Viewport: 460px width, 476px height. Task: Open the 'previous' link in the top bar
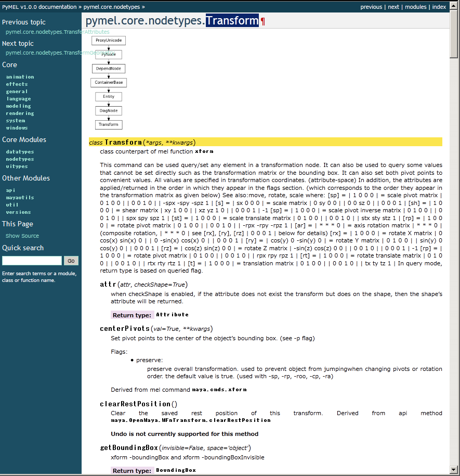(371, 7)
